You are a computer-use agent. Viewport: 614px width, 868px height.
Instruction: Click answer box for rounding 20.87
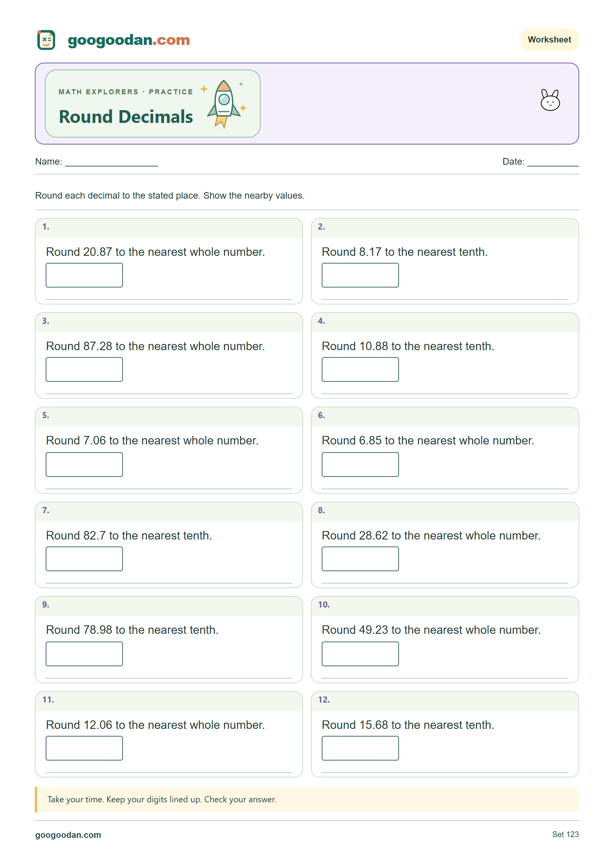coord(84,275)
